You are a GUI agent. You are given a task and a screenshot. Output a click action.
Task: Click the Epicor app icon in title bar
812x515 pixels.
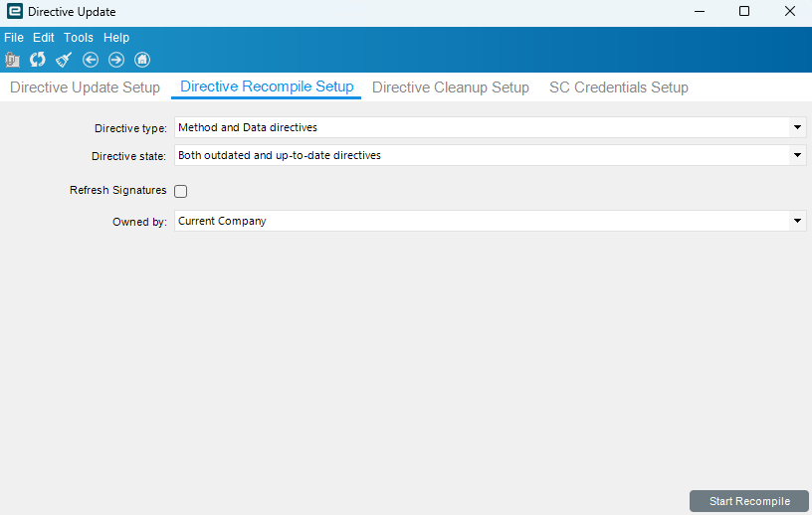pyautogui.click(x=15, y=11)
